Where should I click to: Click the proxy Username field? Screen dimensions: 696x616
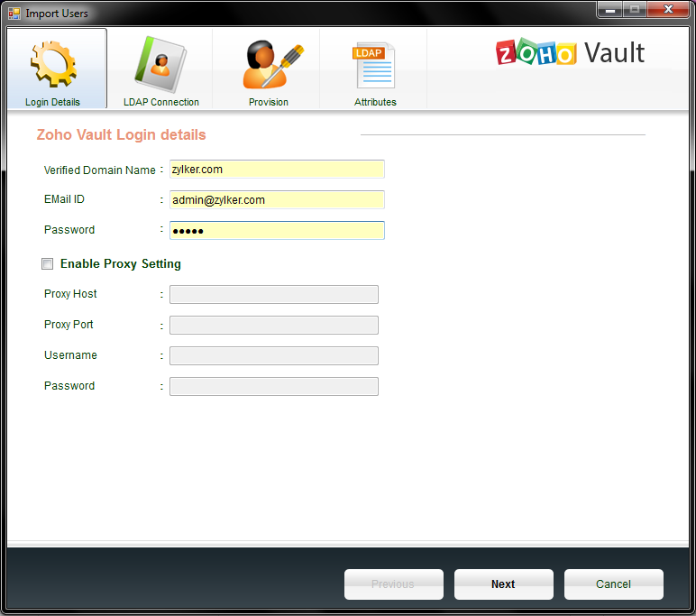[x=274, y=355]
